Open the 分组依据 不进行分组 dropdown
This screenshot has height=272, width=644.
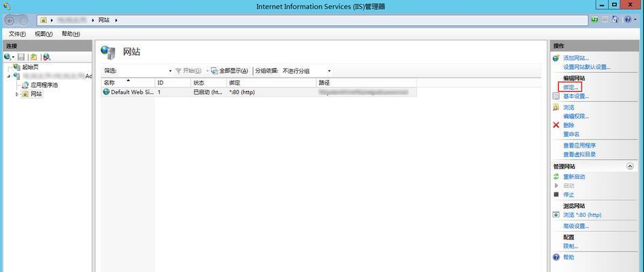306,71
